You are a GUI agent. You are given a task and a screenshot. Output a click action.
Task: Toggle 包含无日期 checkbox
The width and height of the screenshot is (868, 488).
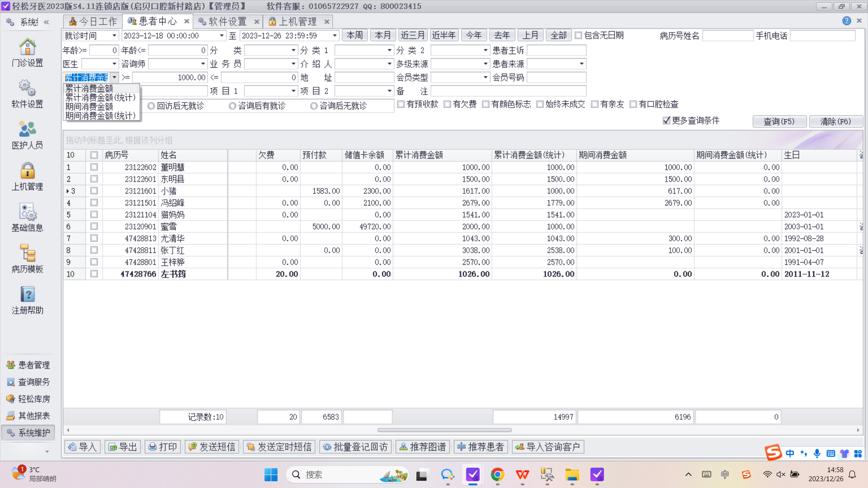(x=578, y=35)
